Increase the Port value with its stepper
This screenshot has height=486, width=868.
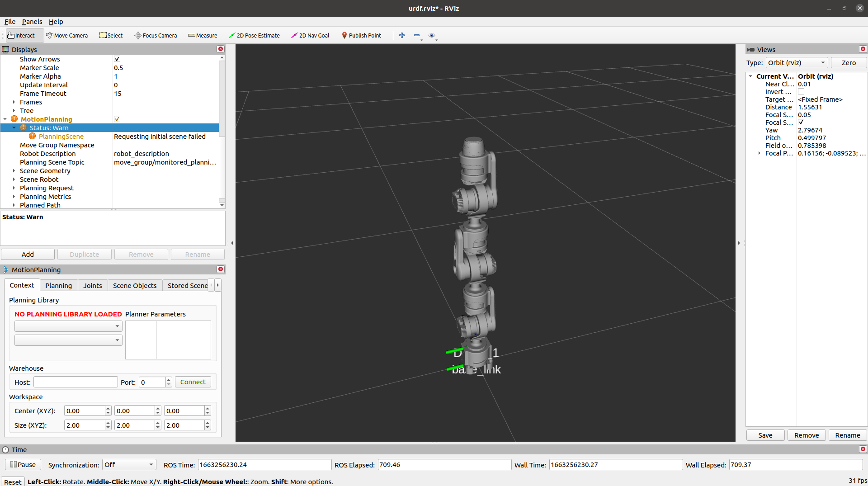[168, 379]
